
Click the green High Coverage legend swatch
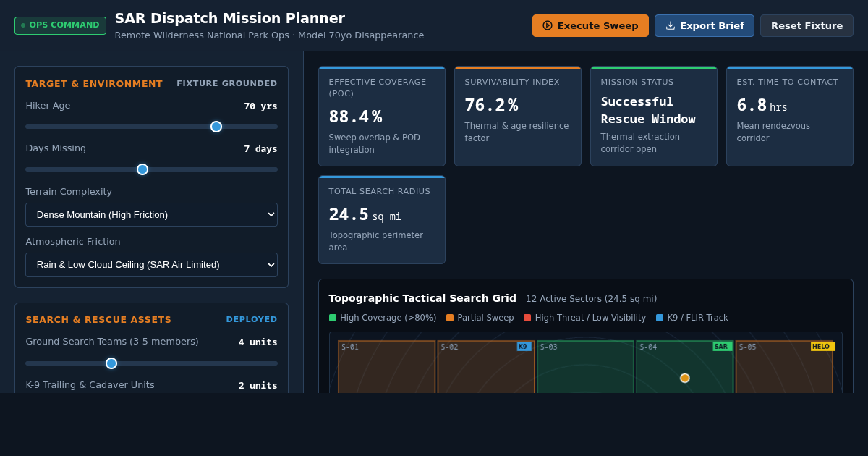point(333,318)
